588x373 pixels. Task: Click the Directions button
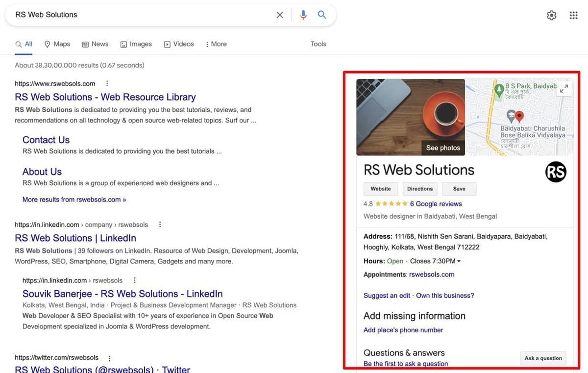(420, 189)
